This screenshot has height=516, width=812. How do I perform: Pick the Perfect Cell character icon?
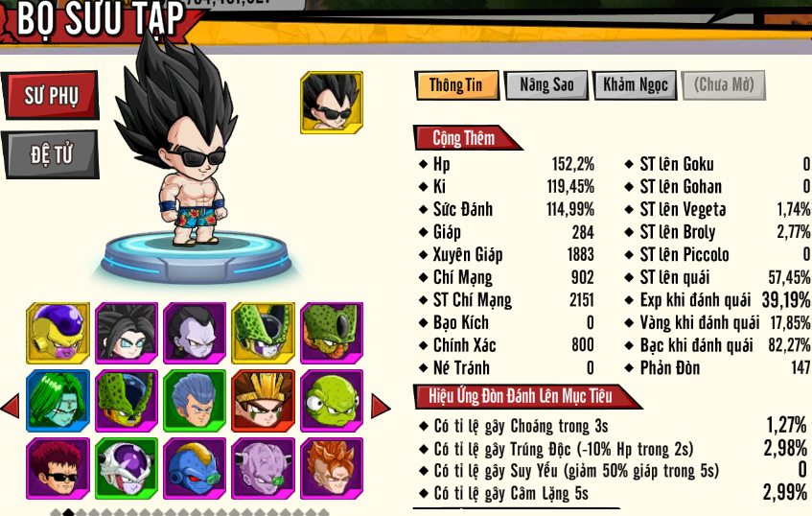(x=263, y=333)
